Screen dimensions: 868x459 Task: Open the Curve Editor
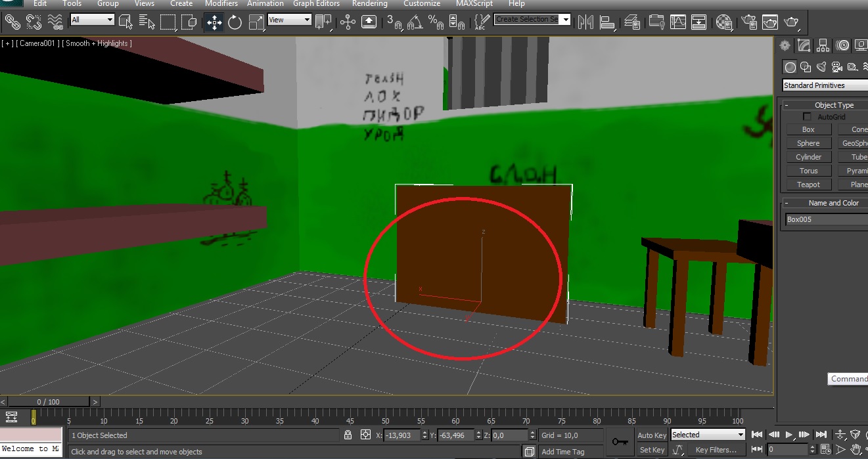click(677, 22)
